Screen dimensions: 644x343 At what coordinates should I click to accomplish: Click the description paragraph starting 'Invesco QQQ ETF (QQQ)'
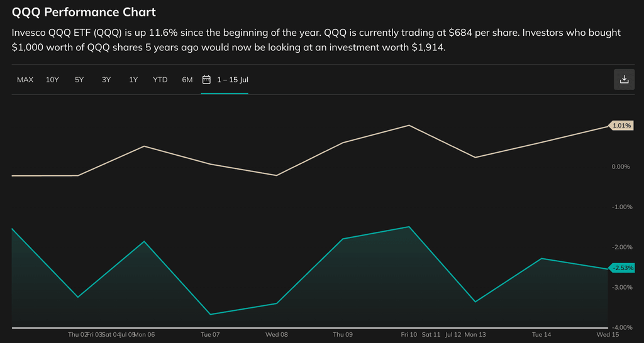(x=316, y=40)
